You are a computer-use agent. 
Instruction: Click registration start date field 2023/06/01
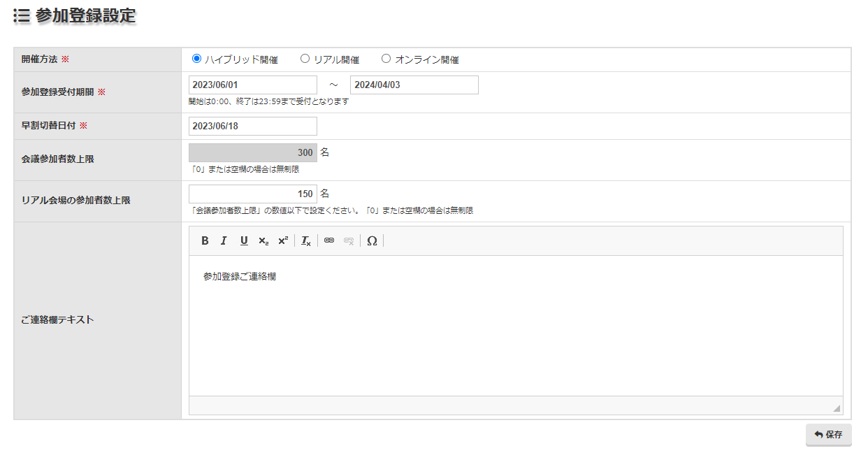(x=252, y=85)
